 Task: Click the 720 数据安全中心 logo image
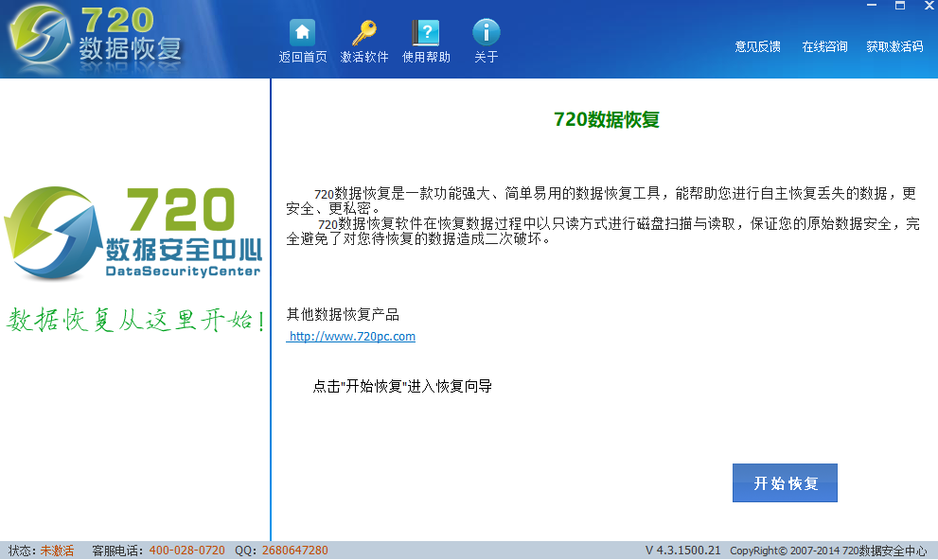click(133, 233)
